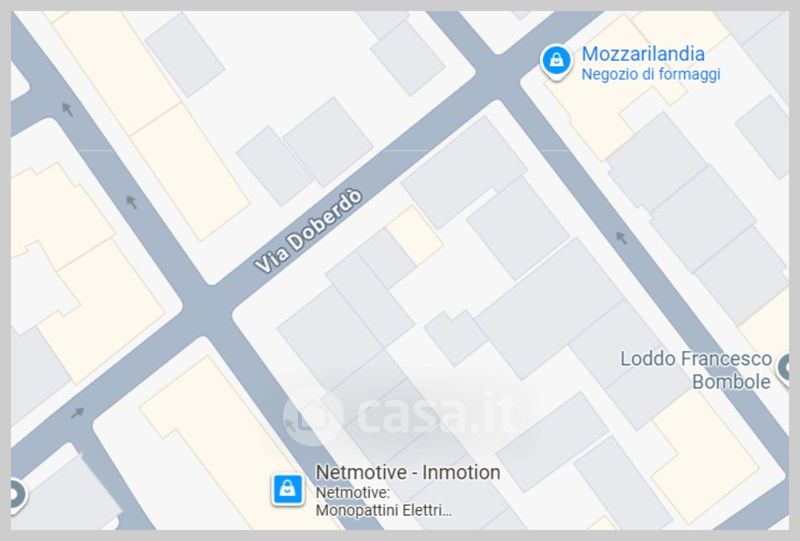This screenshot has height=541, width=800.
Task: Select the Netmotive - Inmotion place label
Action: click(x=408, y=472)
